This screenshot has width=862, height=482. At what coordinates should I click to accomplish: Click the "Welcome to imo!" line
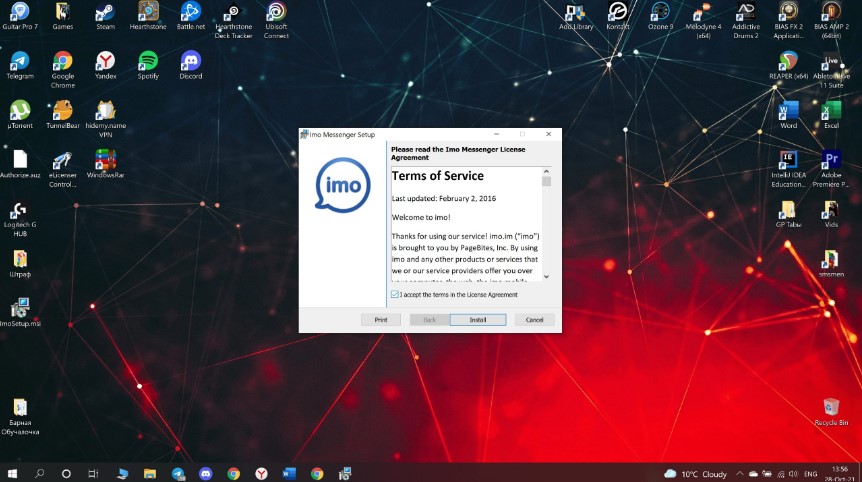(421, 217)
